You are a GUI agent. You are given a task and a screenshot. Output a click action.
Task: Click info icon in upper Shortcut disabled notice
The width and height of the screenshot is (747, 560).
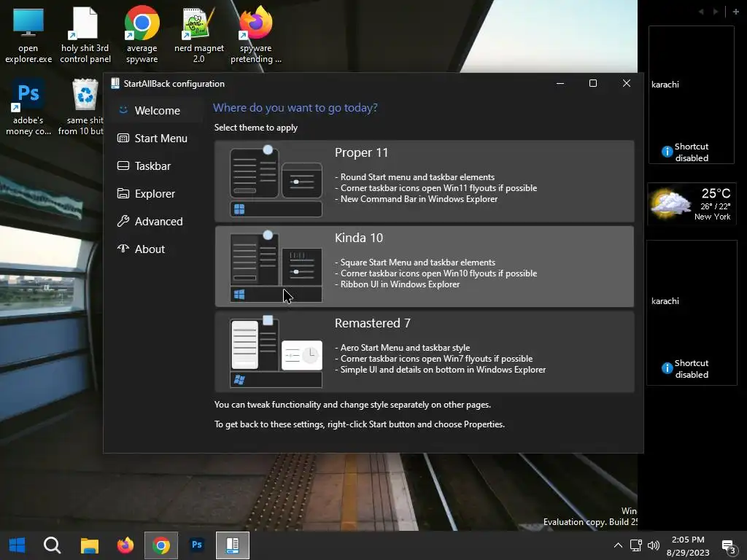point(667,152)
